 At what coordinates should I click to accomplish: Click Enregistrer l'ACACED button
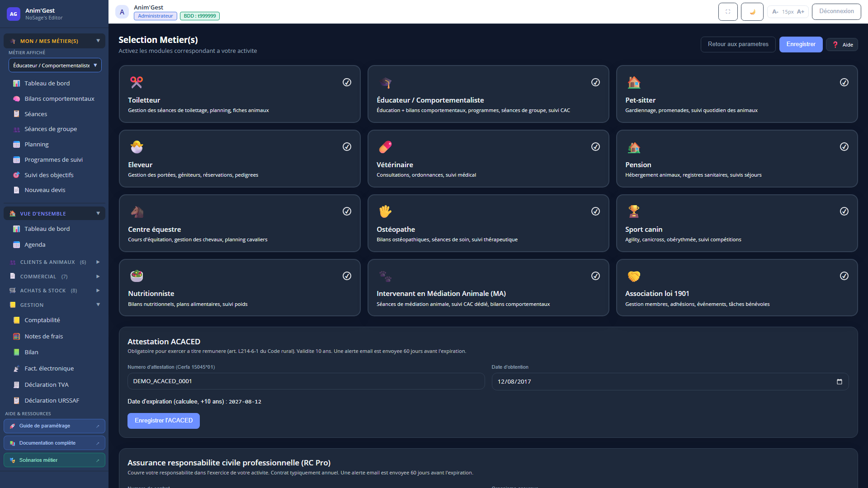[x=164, y=421]
